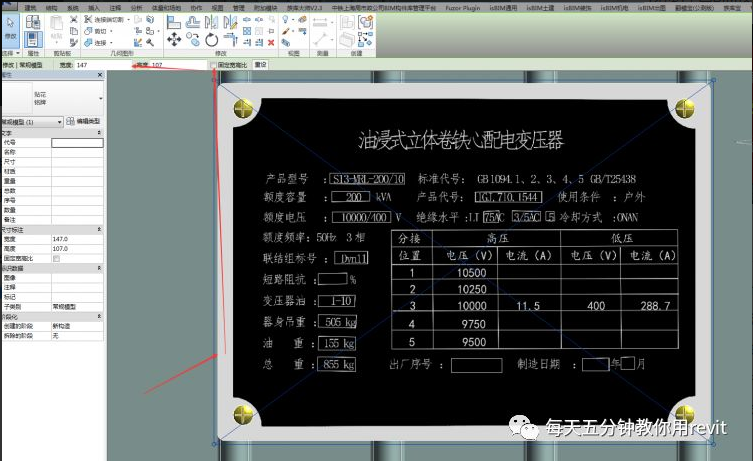Select the Array tool

[x=247, y=31]
